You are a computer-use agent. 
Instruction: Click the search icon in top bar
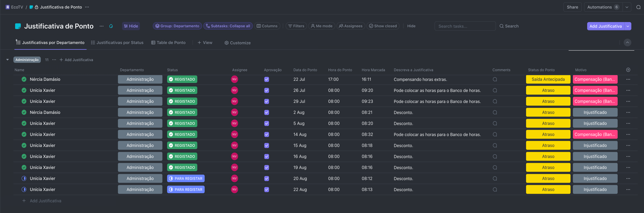(638, 7)
